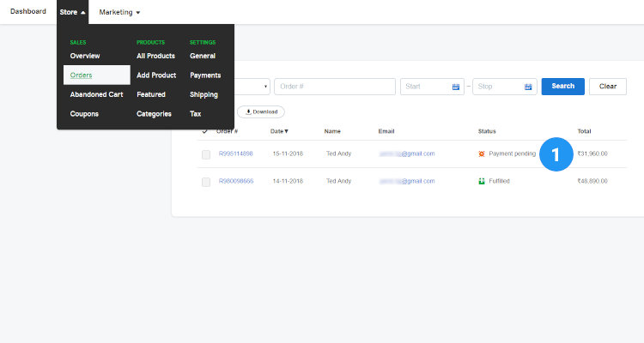Go to Coupons in Sales menu

(x=84, y=114)
